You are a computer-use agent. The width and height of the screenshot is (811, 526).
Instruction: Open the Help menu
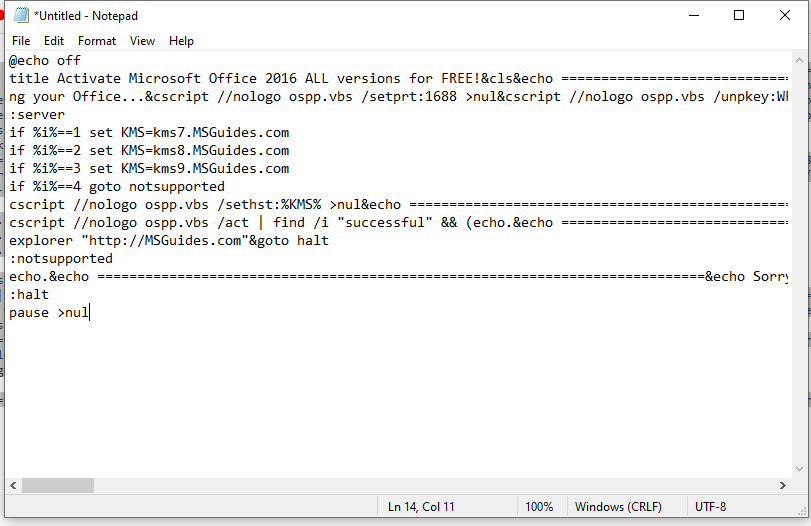click(x=181, y=41)
